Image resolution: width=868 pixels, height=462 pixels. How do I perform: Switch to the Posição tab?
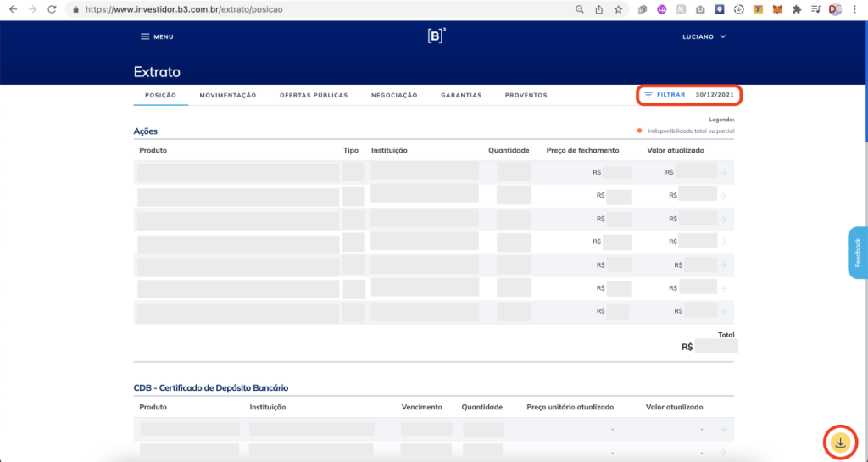(x=160, y=95)
